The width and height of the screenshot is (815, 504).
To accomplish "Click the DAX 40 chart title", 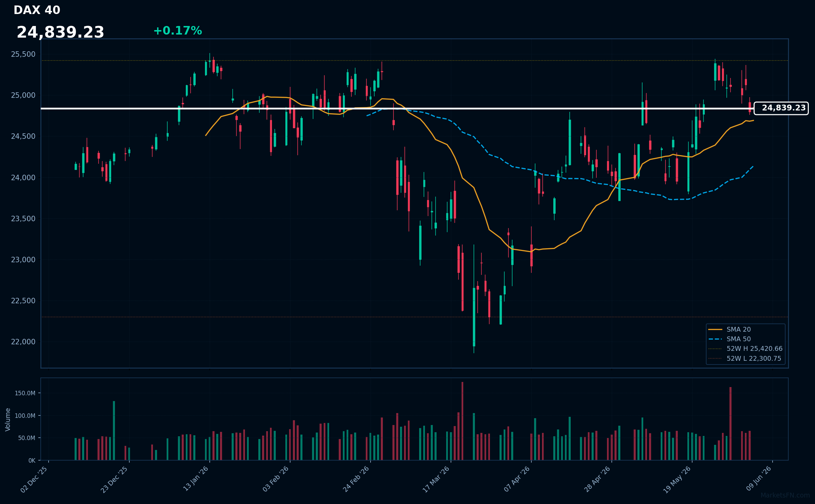I will pyautogui.click(x=37, y=10).
